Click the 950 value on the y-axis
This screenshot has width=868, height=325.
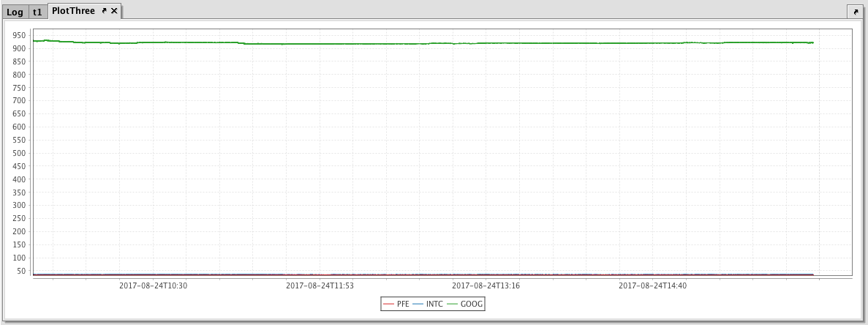[x=18, y=35]
